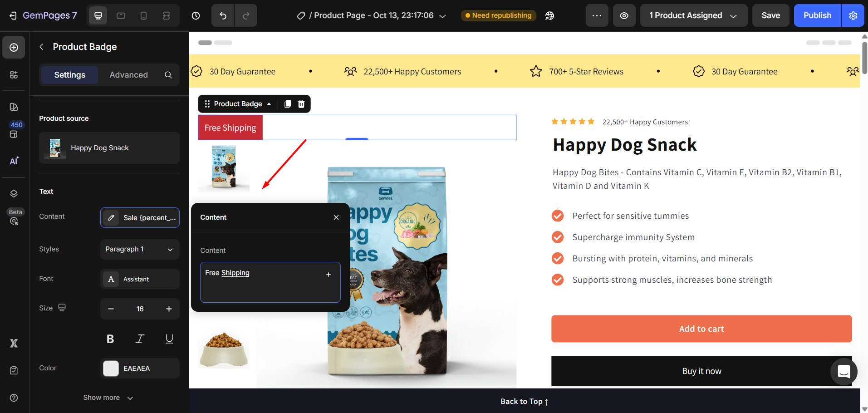The height and width of the screenshot is (413, 868).
Task: Click the EAEAEA color swatch
Action: click(x=110, y=368)
